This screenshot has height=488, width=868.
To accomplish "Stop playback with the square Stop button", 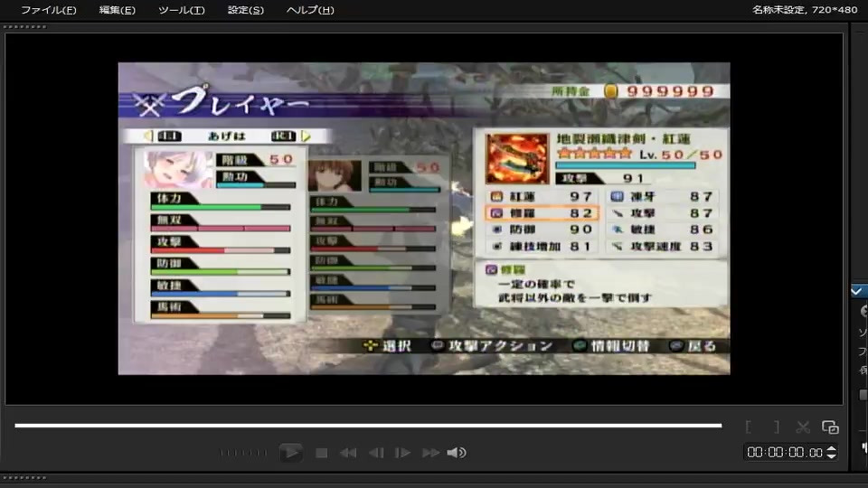I will pos(321,453).
